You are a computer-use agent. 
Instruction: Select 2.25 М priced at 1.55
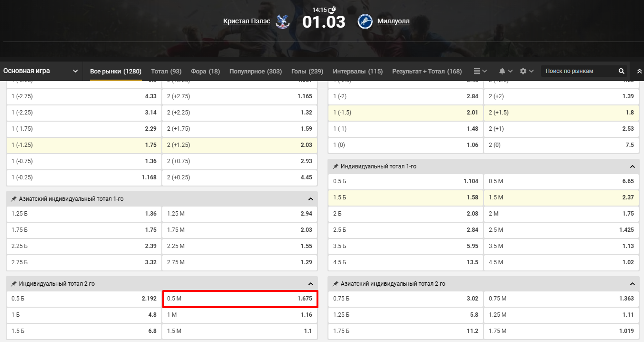point(240,246)
